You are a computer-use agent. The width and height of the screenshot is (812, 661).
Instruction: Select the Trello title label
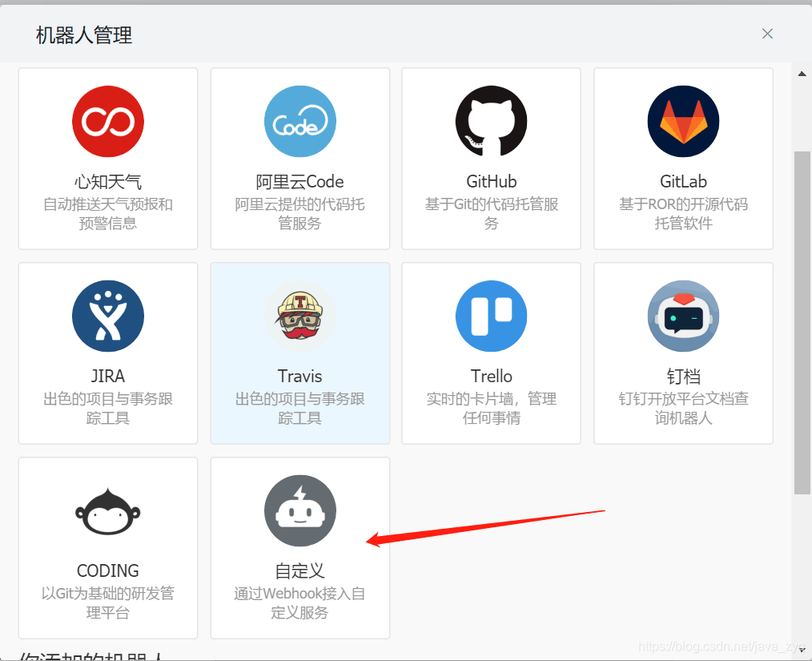pyautogui.click(x=492, y=376)
